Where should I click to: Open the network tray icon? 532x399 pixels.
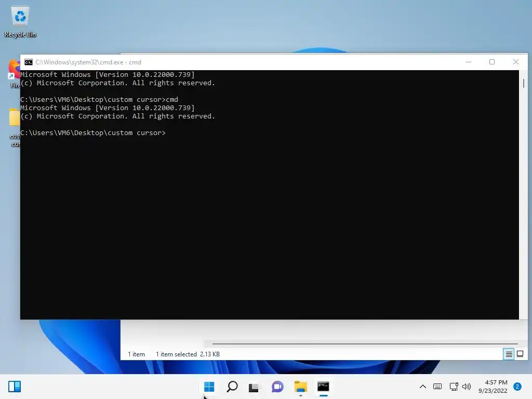pos(454,387)
